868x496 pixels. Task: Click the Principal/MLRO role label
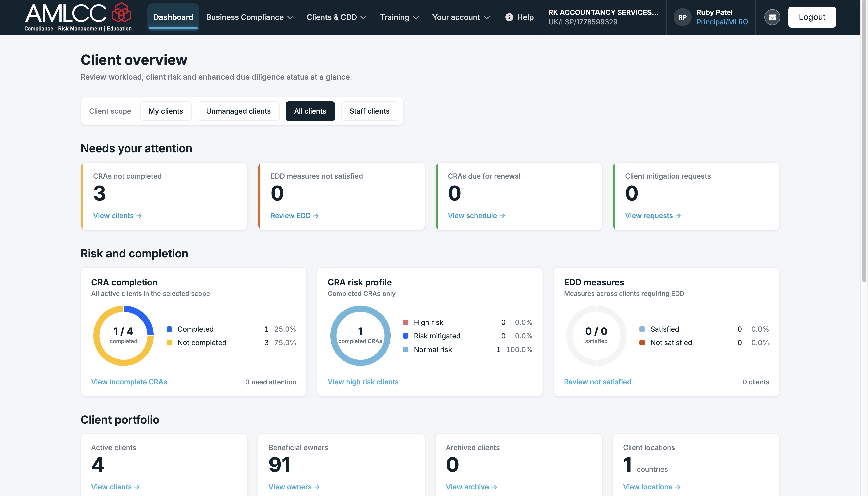click(x=722, y=22)
